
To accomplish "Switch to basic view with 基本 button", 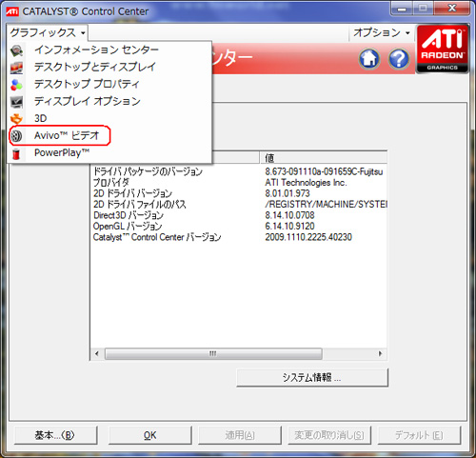I will (x=55, y=435).
